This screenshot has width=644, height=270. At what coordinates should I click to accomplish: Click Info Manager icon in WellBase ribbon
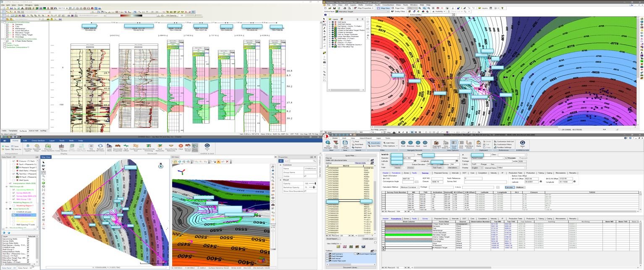328,144
